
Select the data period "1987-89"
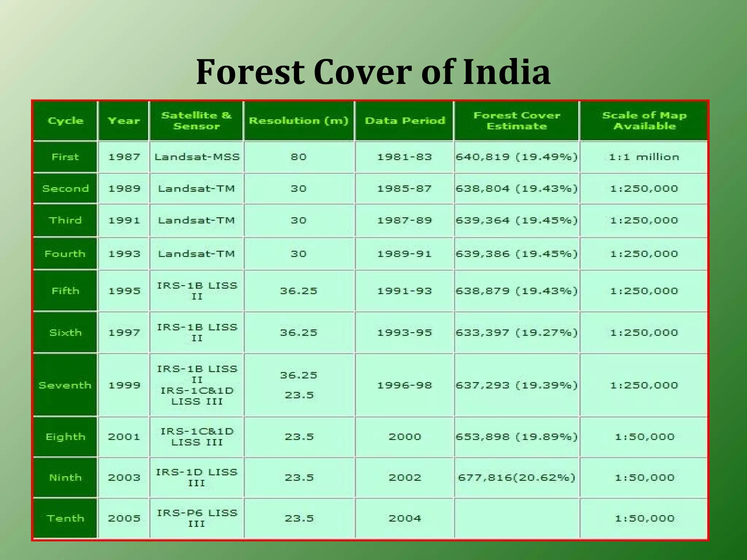click(x=405, y=220)
